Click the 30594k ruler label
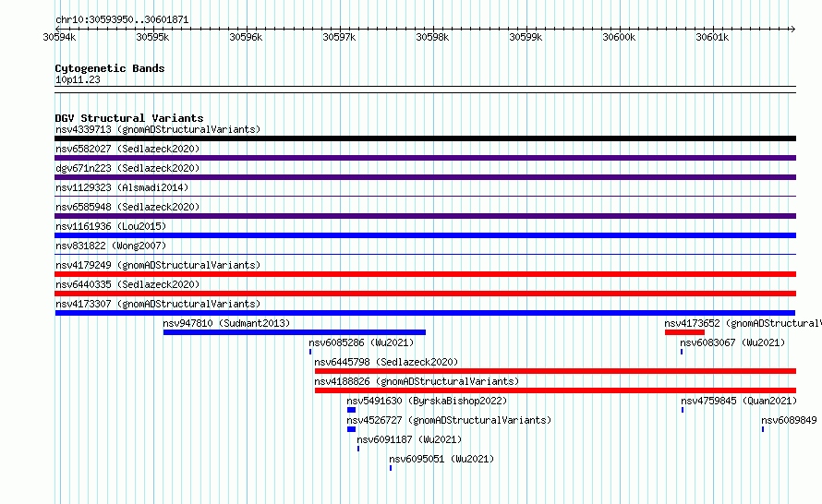 click(59, 37)
